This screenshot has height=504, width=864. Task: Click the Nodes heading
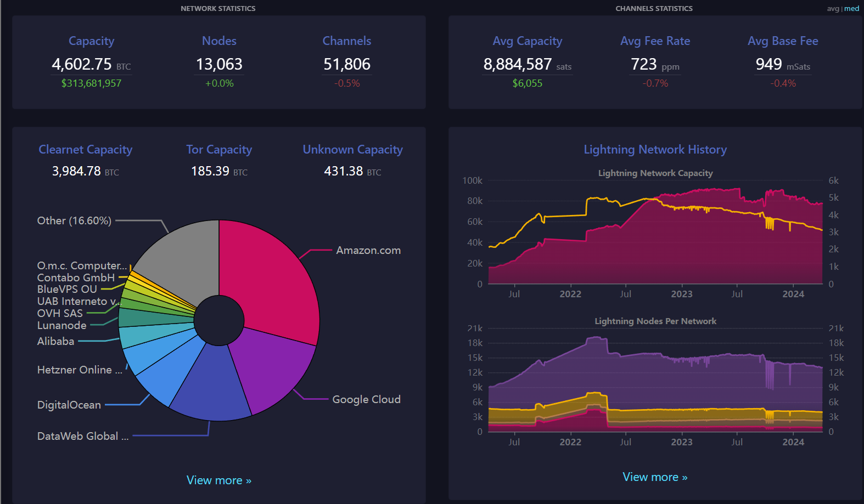(219, 41)
